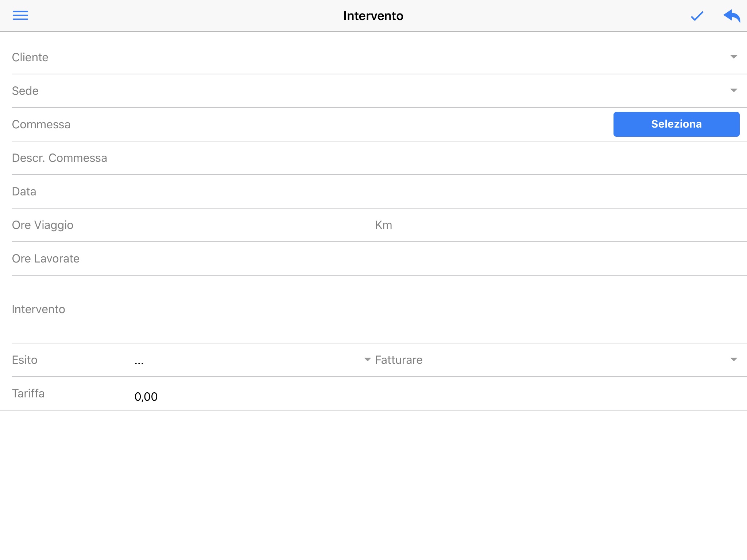Viewport: 747px width, 560px height.
Task: Open the Fatturare dropdown arrow
Action: [x=734, y=359]
